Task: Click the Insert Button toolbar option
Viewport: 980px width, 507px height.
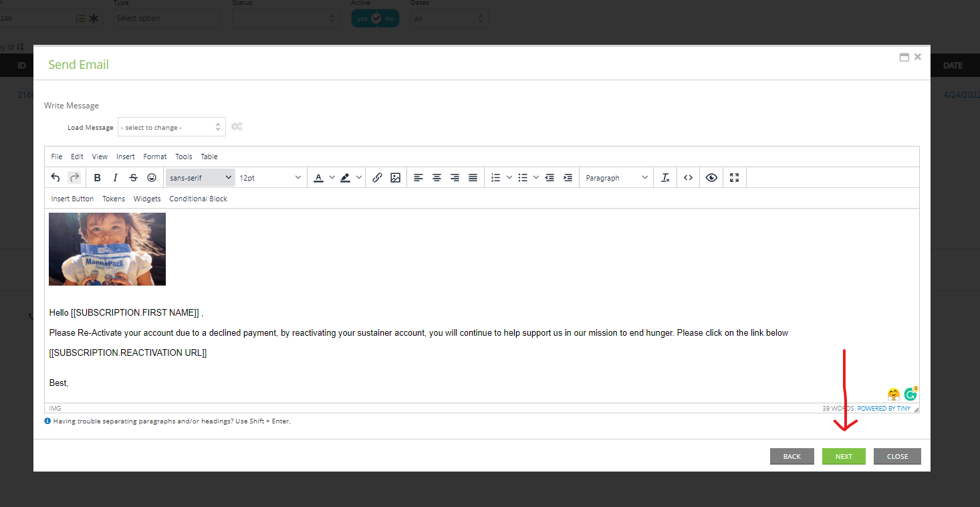Action: (72, 199)
